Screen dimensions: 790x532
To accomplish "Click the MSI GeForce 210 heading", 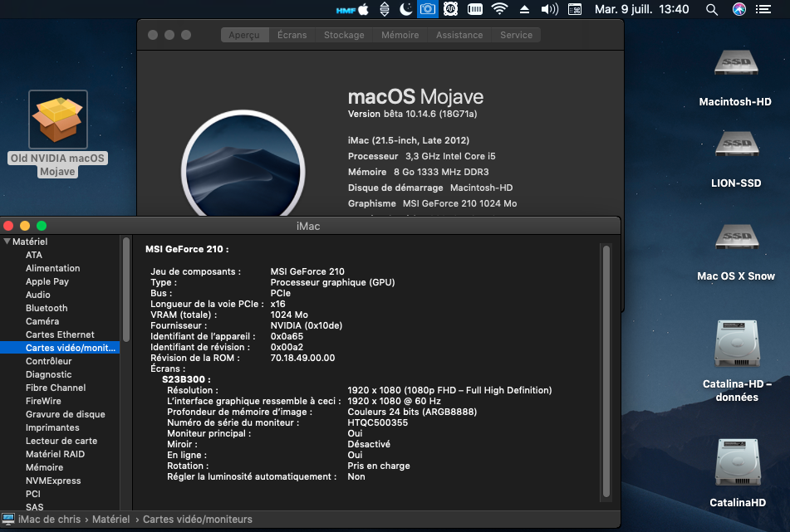I will coord(187,249).
